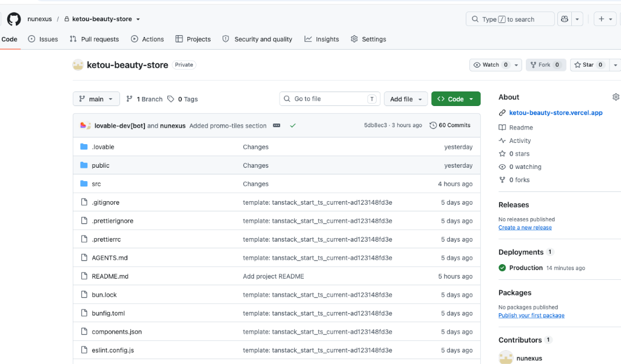
Task: Open the src folder
Action: point(96,184)
